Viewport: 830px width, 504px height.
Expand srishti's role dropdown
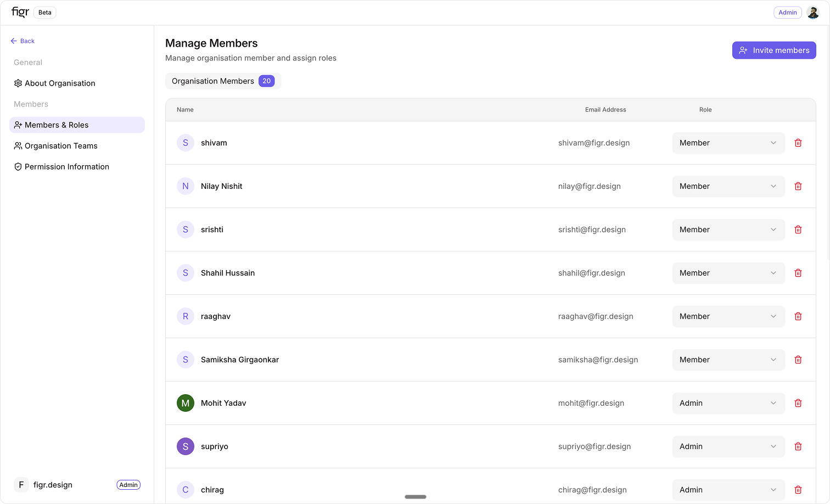tap(728, 229)
